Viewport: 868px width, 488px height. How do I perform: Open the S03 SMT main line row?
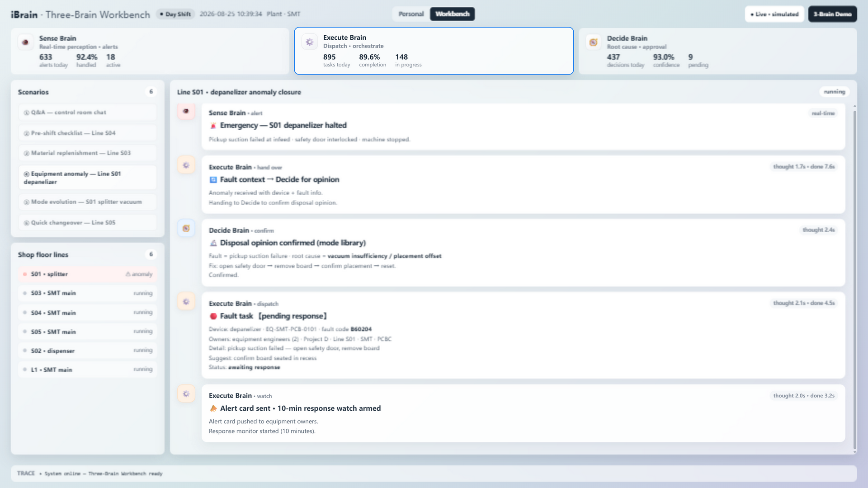point(88,293)
